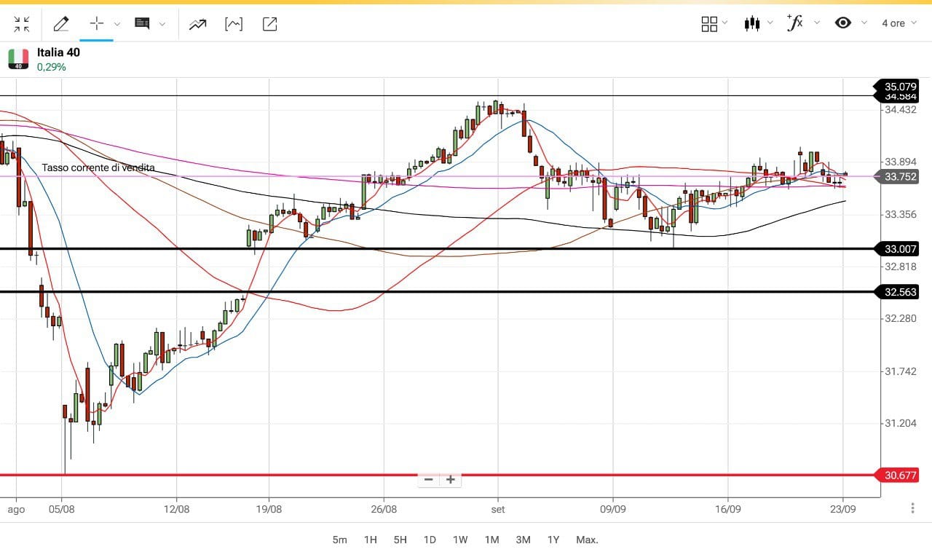This screenshot has height=560, width=932.
Task: Expand the arrow next to comment tool
Action: 162,24
